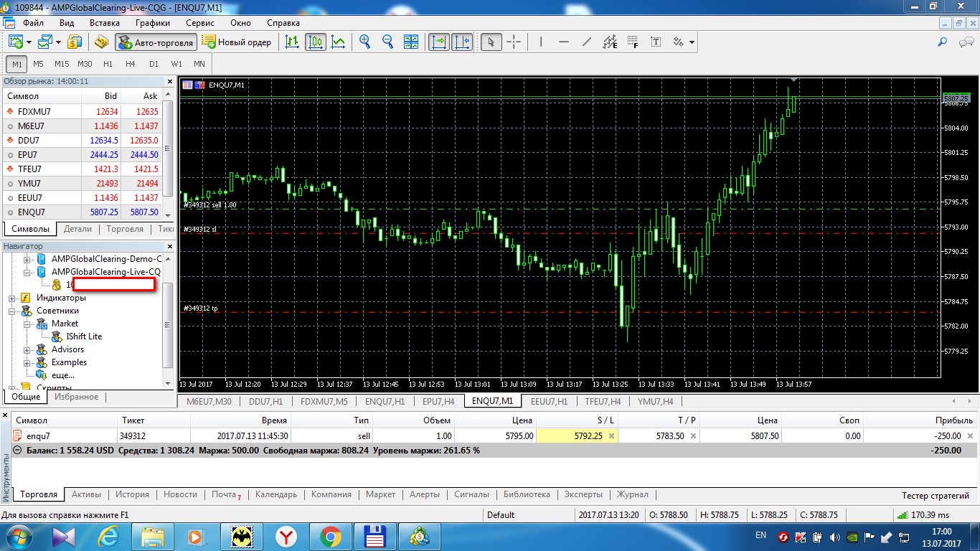Screen dimensions: 980x551
Task: Remove the stop loss 5792.25 via X
Action: pyautogui.click(x=611, y=435)
